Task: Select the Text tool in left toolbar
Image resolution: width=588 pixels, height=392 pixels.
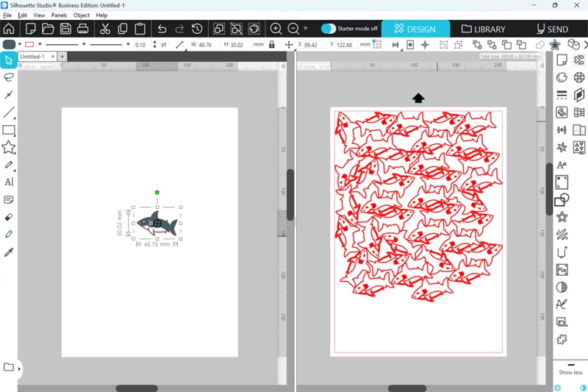Action: point(9,182)
